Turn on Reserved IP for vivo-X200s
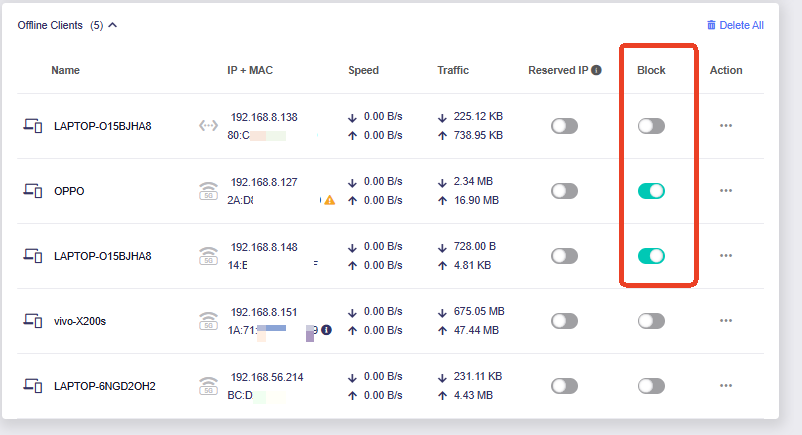Viewport: 802px width, 435px height. (x=565, y=321)
